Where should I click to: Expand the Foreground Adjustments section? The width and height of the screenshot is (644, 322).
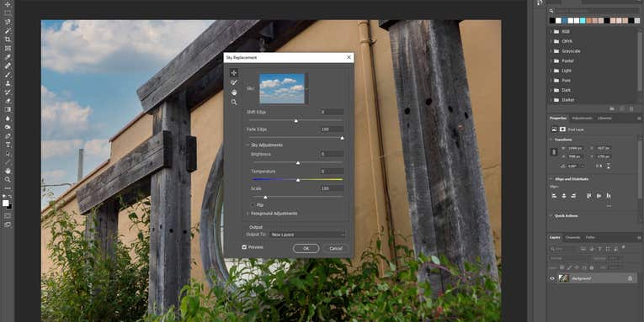247,214
